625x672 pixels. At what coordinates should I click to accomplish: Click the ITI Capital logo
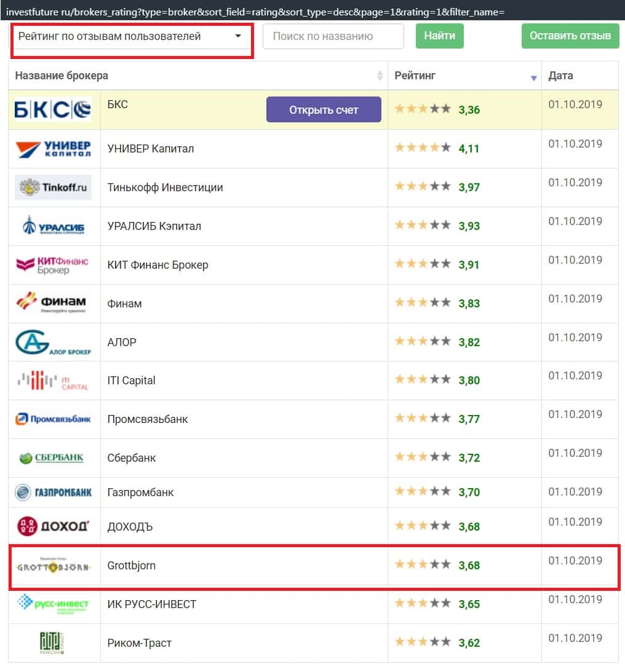click(53, 381)
